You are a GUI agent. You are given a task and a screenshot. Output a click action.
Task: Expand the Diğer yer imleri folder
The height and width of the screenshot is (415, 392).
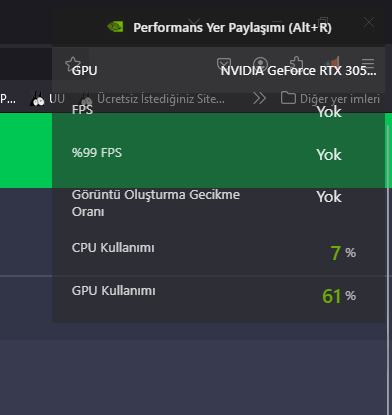(x=330, y=99)
